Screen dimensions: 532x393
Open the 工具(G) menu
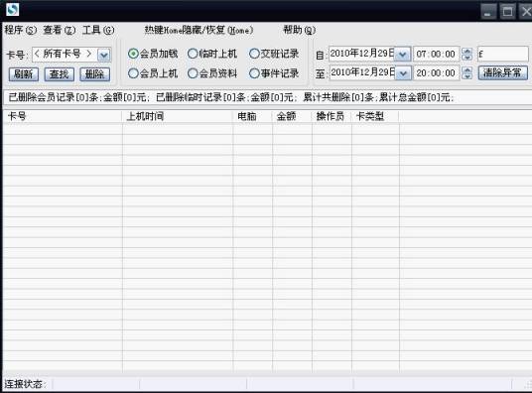(x=98, y=30)
